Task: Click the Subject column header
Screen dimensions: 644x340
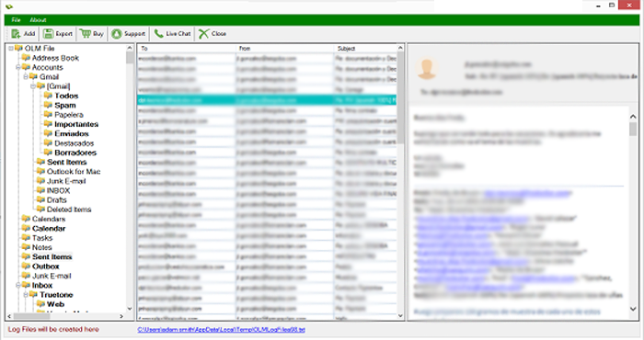Action: click(x=364, y=49)
